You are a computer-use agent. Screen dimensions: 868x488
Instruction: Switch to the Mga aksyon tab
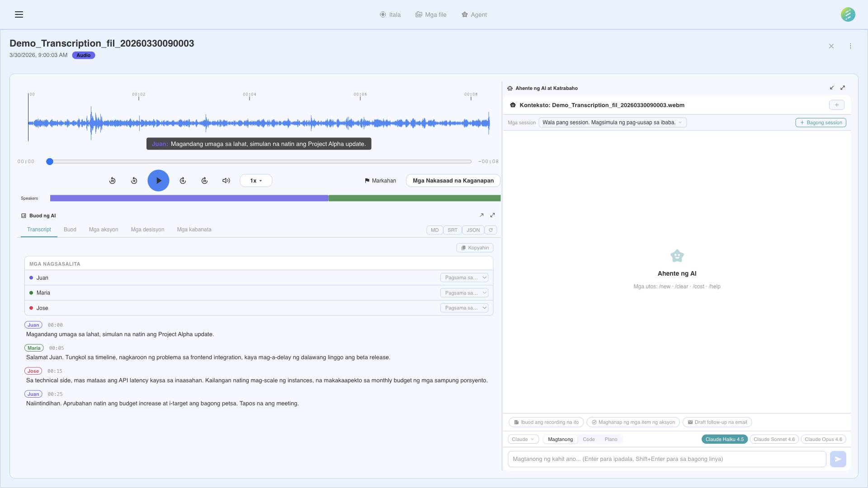[x=104, y=230]
